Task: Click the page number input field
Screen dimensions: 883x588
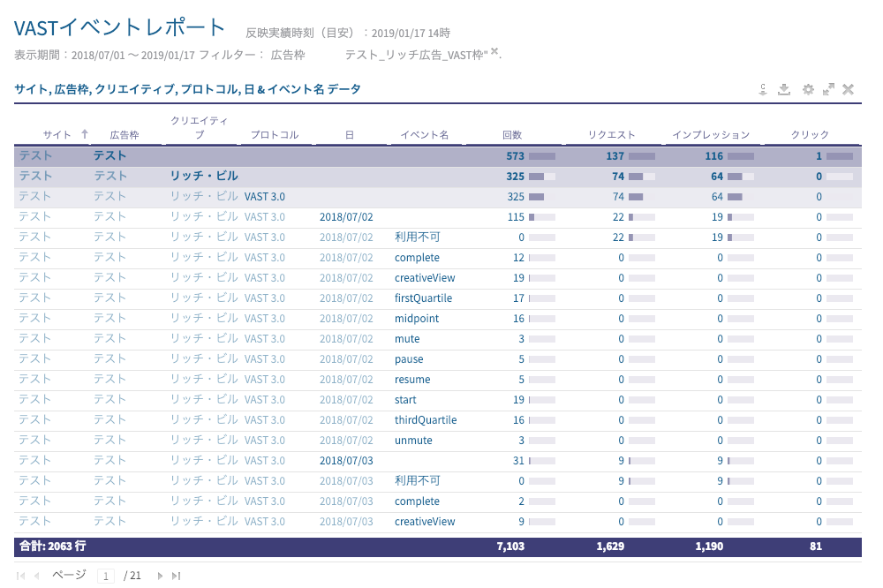Action: (x=107, y=576)
